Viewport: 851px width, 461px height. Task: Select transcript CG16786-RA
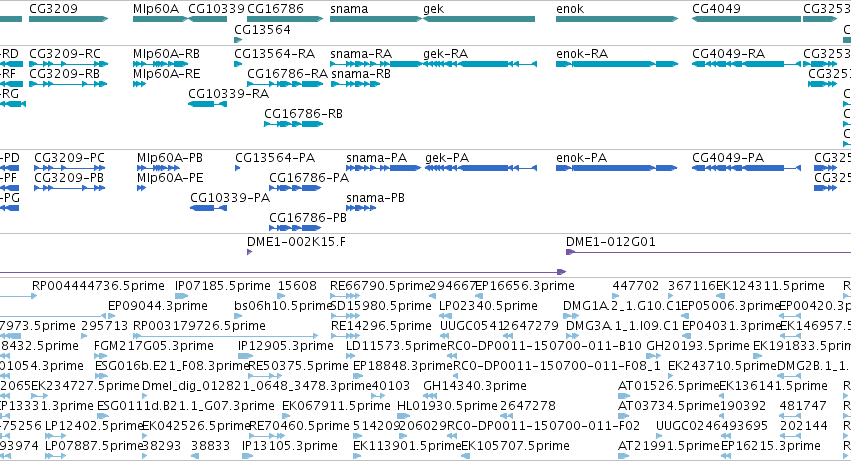(x=287, y=74)
